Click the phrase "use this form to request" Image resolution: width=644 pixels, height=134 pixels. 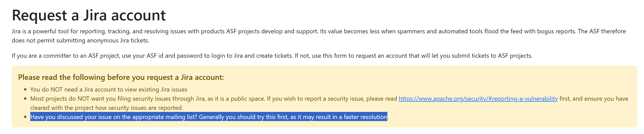coord(344,56)
